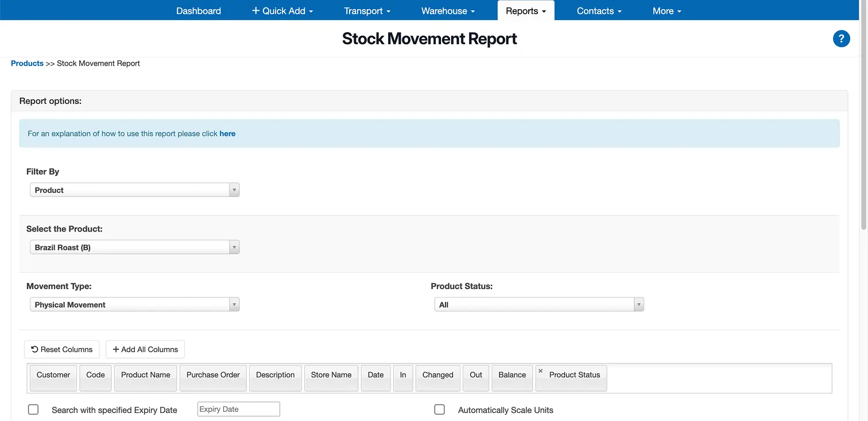This screenshot has height=421, width=868.
Task: Toggle the Expiry Date search checkbox off
Action: tap(33, 409)
